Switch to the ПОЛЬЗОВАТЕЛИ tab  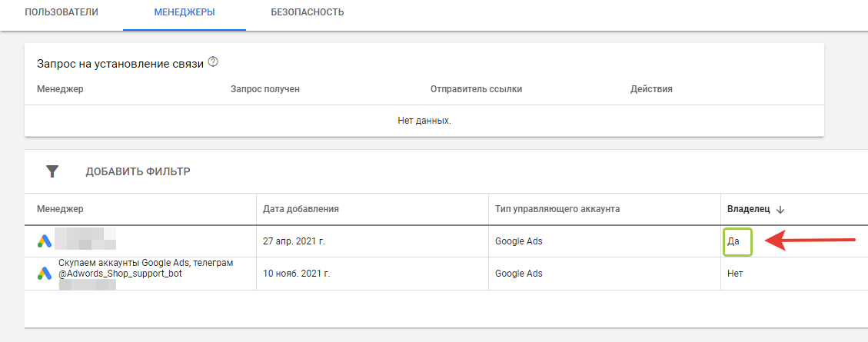pyautogui.click(x=62, y=12)
